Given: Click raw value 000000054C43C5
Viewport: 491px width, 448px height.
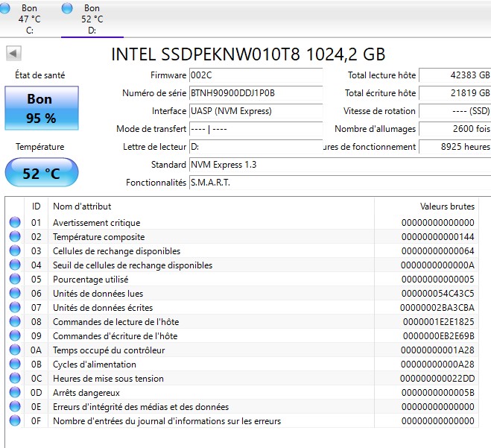Looking at the screenshot, I should [438, 294].
